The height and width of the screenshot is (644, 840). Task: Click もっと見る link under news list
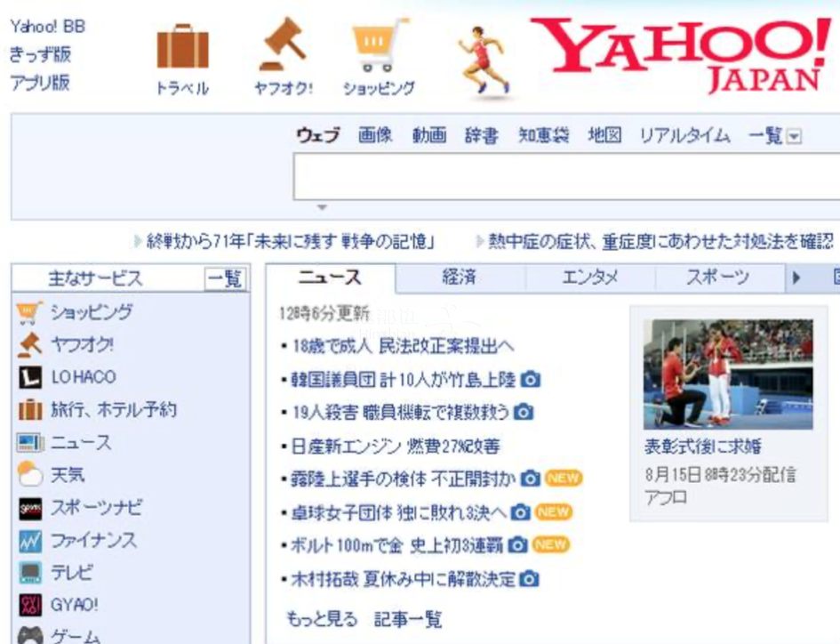[x=322, y=619]
